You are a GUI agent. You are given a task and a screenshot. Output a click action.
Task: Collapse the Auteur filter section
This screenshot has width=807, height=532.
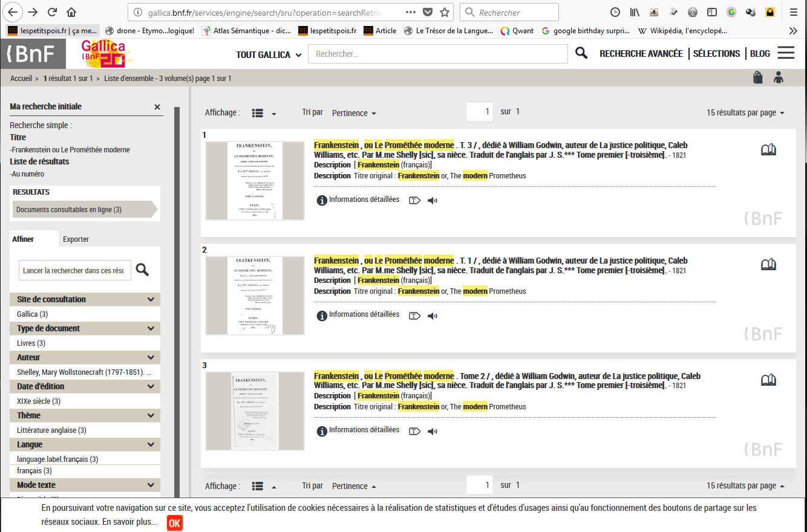coord(151,357)
